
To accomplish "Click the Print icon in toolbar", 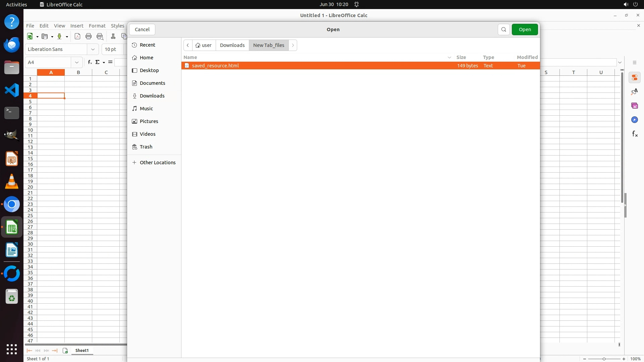I will 89,37.
